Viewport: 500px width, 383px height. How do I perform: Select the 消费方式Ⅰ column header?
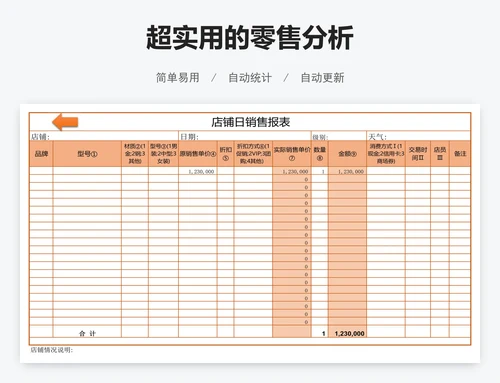pyautogui.click(x=386, y=154)
